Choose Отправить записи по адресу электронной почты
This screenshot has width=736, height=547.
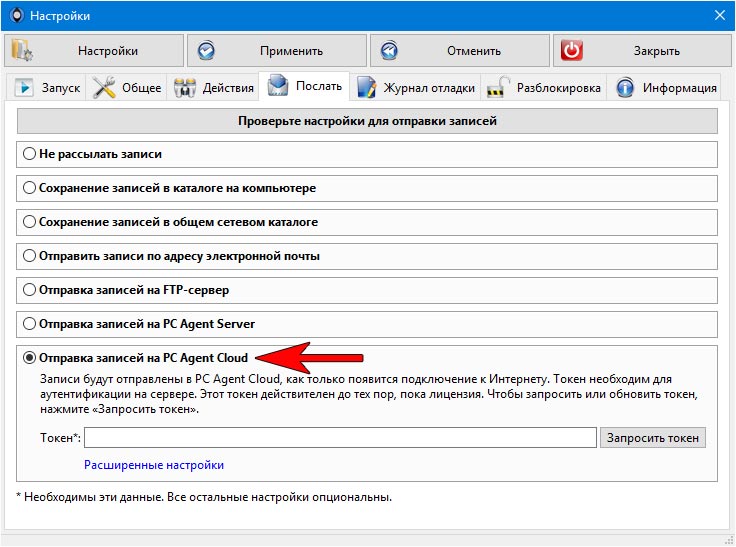click(30, 256)
